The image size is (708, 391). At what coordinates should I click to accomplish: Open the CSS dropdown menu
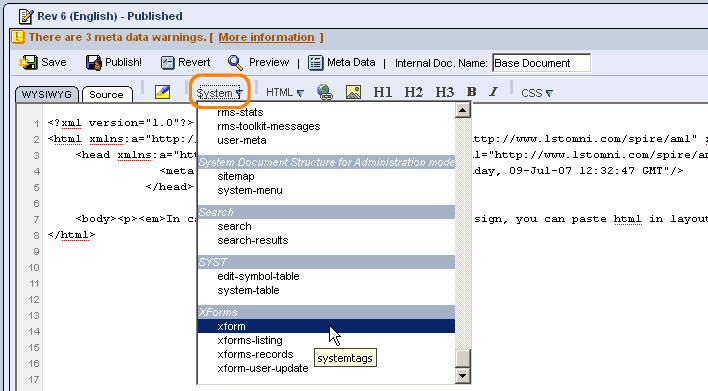tap(537, 93)
